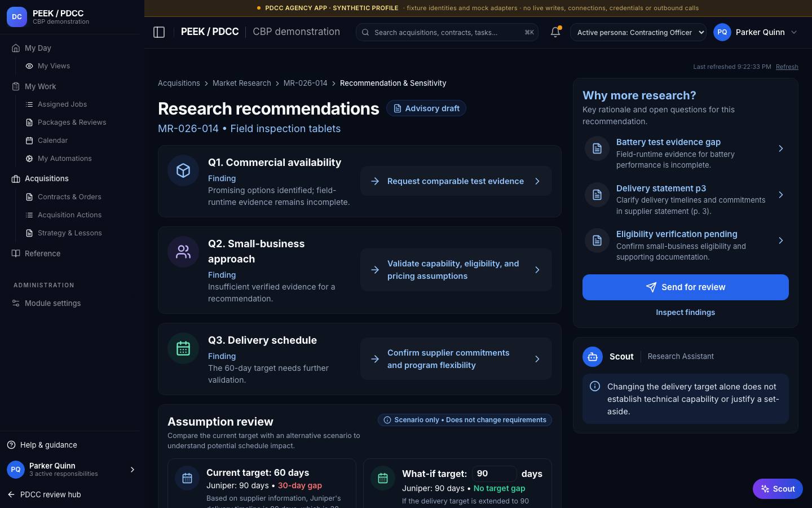Open the Active persona dropdown
The image size is (812, 508).
pos(638,32)
